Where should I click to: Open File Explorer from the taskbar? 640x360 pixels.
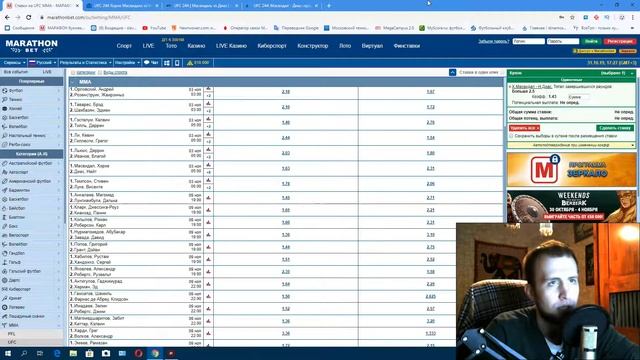[x=73, y=353]
